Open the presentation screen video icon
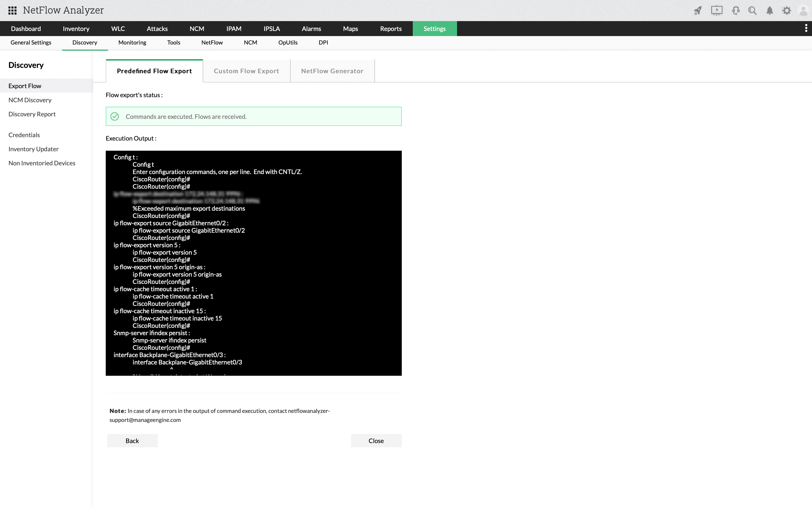Screen dimensions: 812x507 pyautogui.click(x=716, y=10)
